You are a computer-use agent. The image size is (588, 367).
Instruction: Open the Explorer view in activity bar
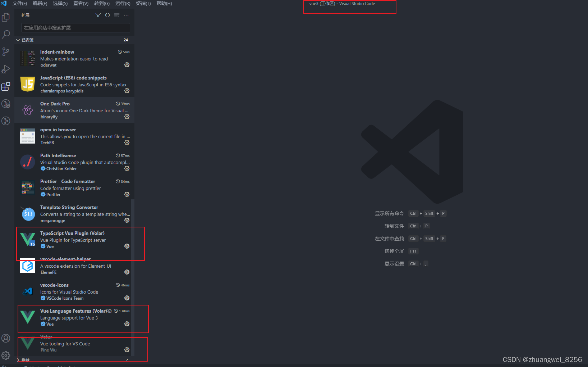coord(6,17)
